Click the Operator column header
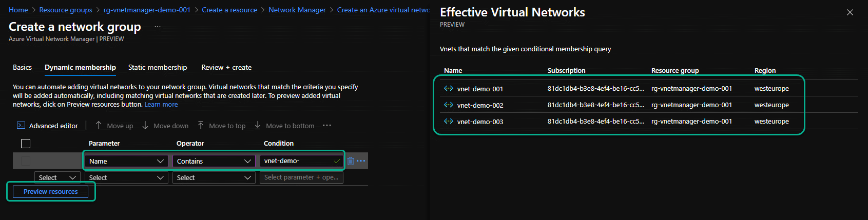 click(190, 144)
